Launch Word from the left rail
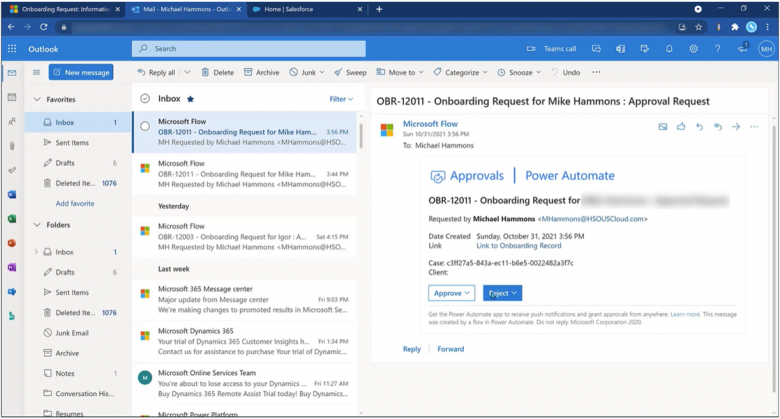Image resolution: width=780 pixels, height=419 pixels. [12, 195]
